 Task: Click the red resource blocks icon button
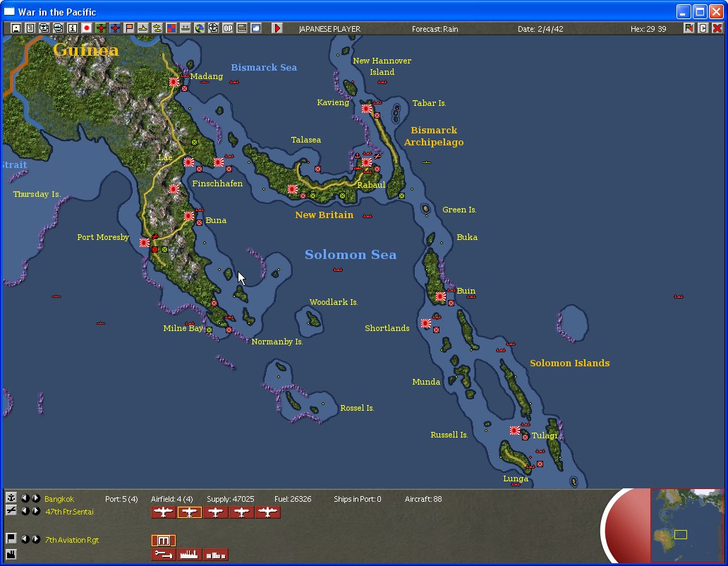pyautogui.click(x=215, y=555)
